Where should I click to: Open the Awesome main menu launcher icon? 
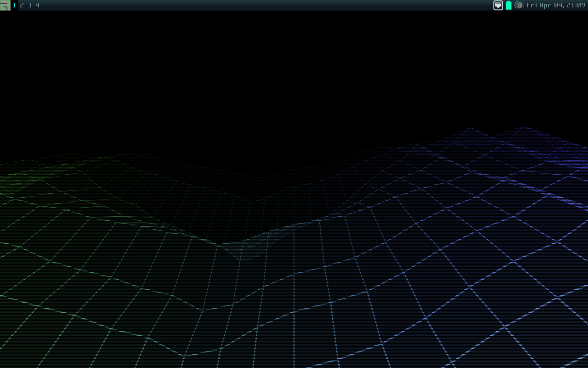point(5,5)
